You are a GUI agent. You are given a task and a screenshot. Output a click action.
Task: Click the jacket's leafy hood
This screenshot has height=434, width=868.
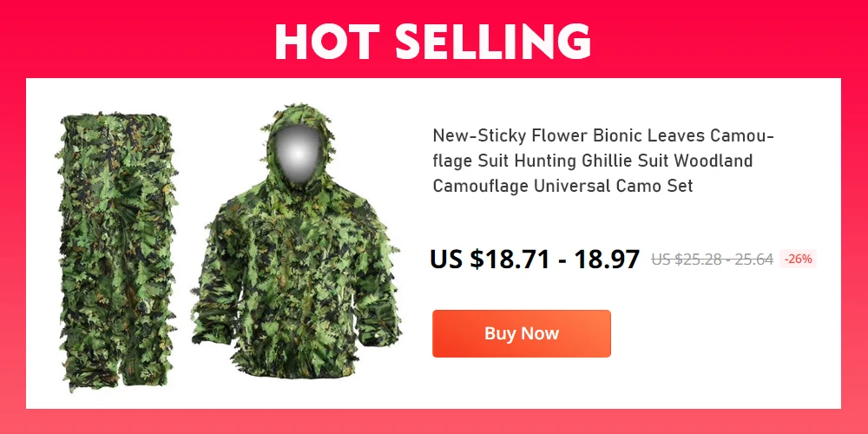tap(298, 147)
